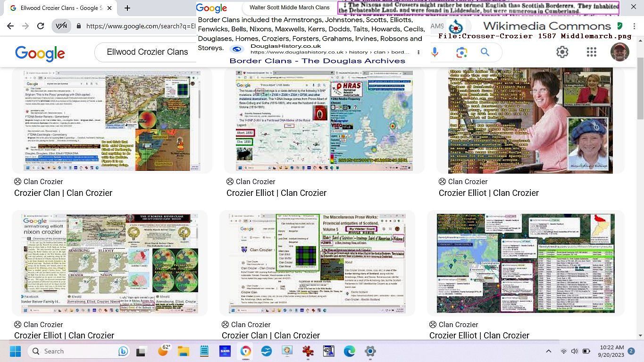This screenshot has width=644, height=362.
Task: Open Microsoft Edge from the taskbar
Action: point(350,351)
